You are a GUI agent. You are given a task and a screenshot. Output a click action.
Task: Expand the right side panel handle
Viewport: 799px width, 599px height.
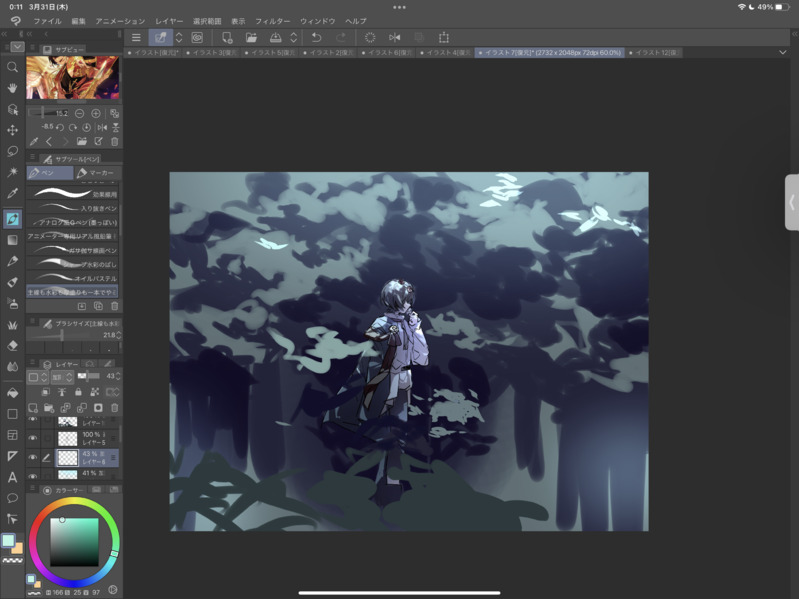click(792, 202)
